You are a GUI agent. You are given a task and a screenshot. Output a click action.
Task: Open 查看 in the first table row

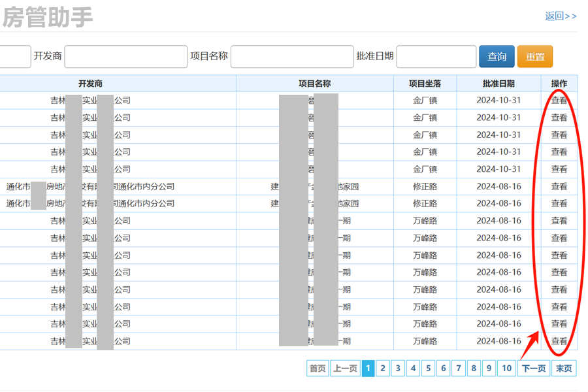tap(559, 101)
